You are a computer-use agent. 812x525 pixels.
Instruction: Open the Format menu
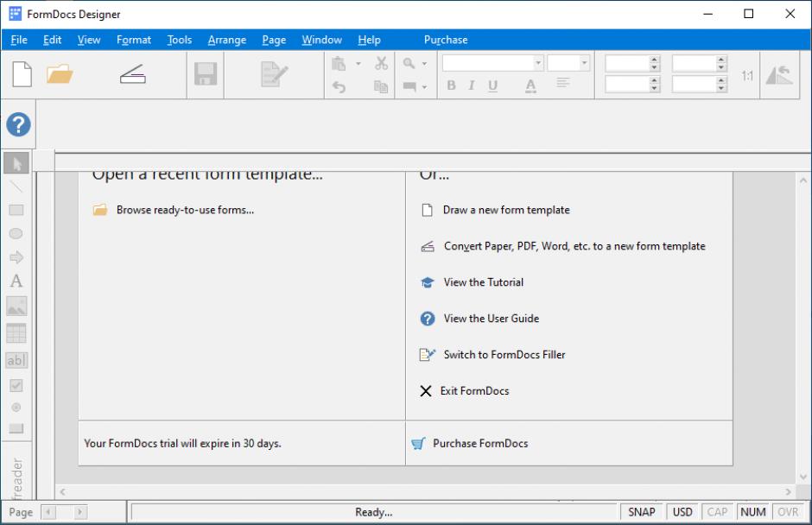pos(134,40)
